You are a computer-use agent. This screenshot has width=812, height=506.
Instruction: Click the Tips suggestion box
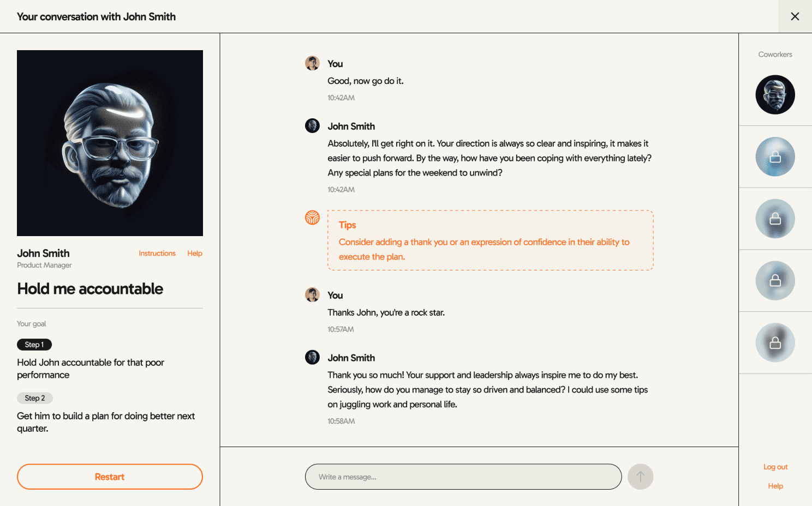[x=490, y=240]
